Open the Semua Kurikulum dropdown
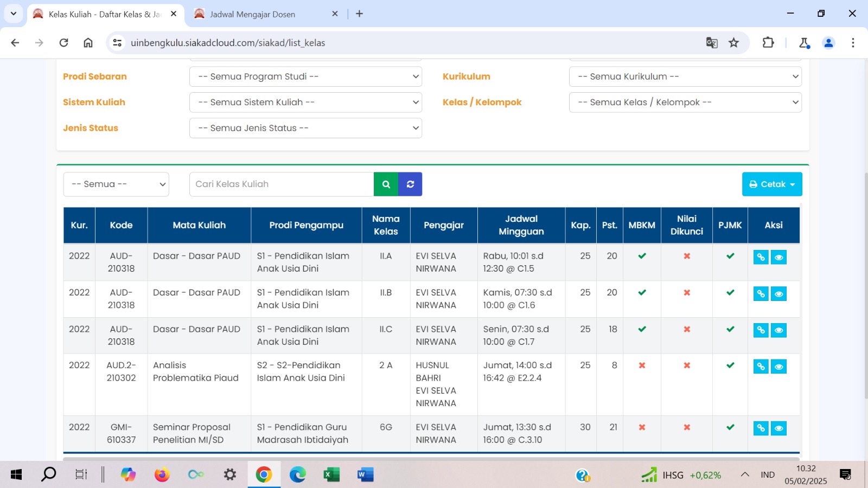This screenshot has height=488, width=868. 685,76
